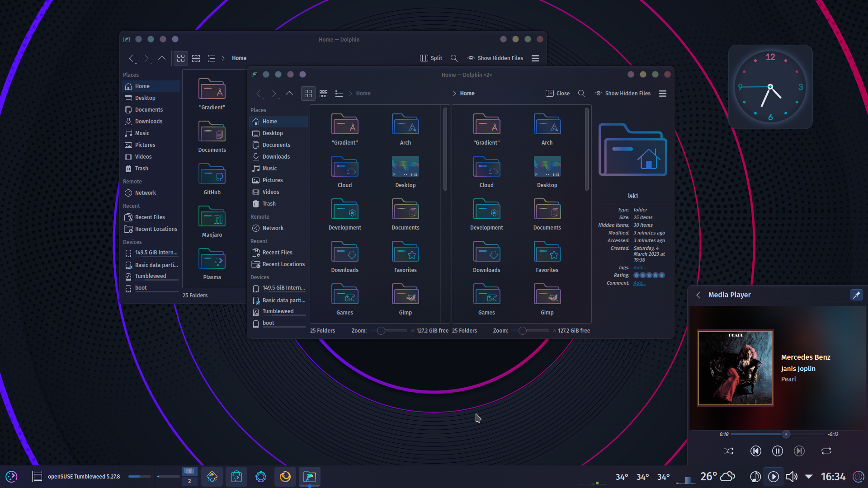Click the search icon in the back Dolphin window
Viewport: 868px width, 488px height.
pyautogui.click(x=454, y=58)
